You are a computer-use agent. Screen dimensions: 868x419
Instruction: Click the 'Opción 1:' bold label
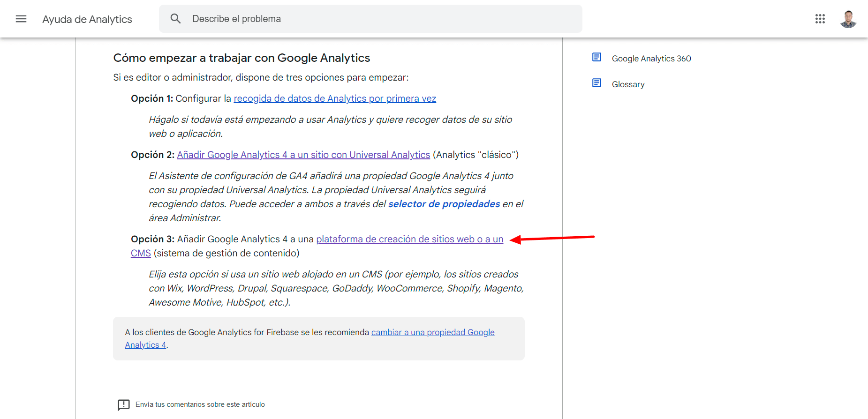coord(152,98)
